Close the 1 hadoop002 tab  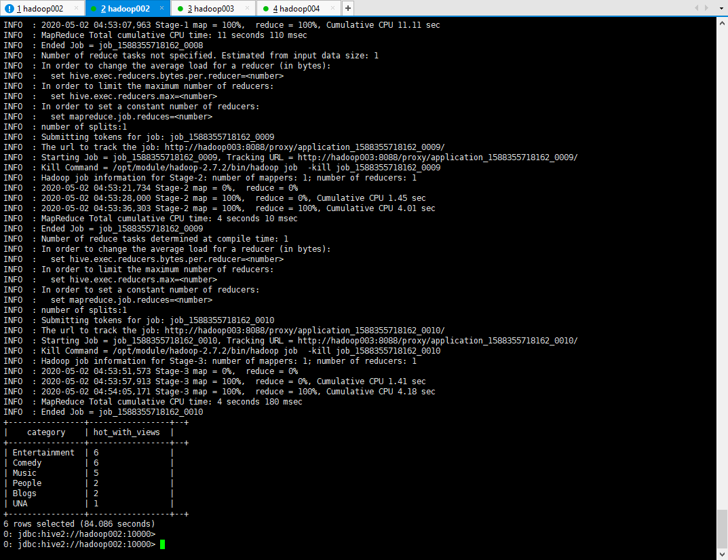pyautogui.click(x=76, y=8)
